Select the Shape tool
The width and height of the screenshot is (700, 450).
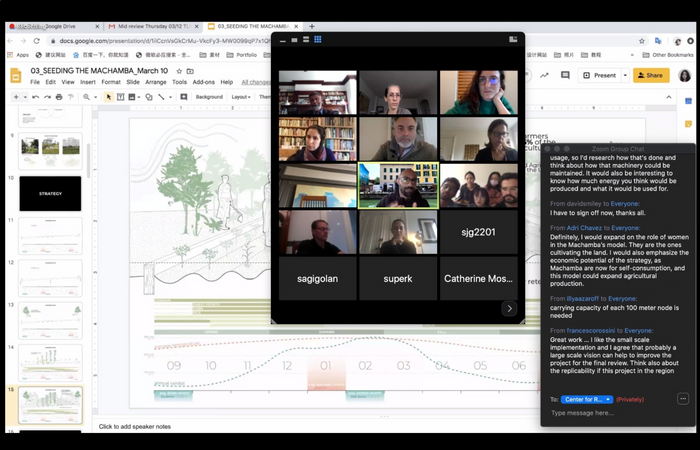[149, 97]
